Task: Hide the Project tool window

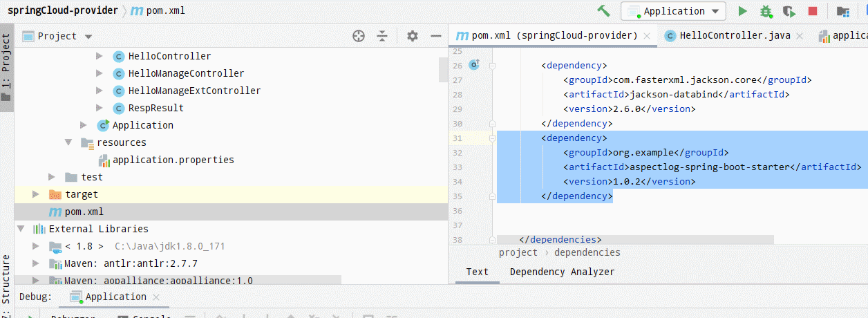Action: 436,36
